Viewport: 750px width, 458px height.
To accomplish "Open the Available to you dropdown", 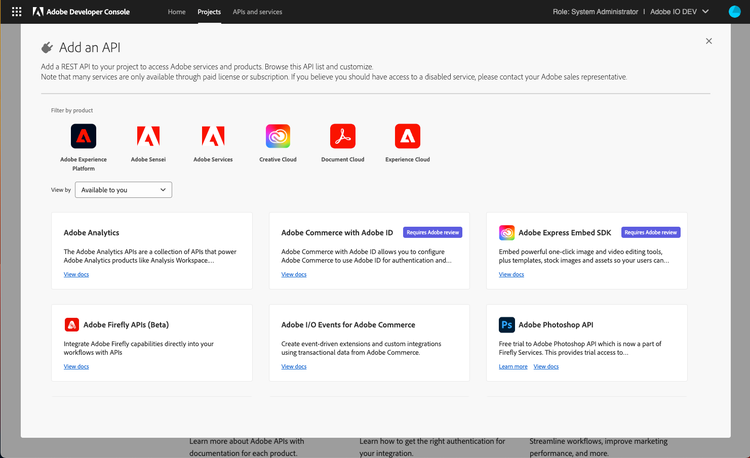I will click(123, 190).
